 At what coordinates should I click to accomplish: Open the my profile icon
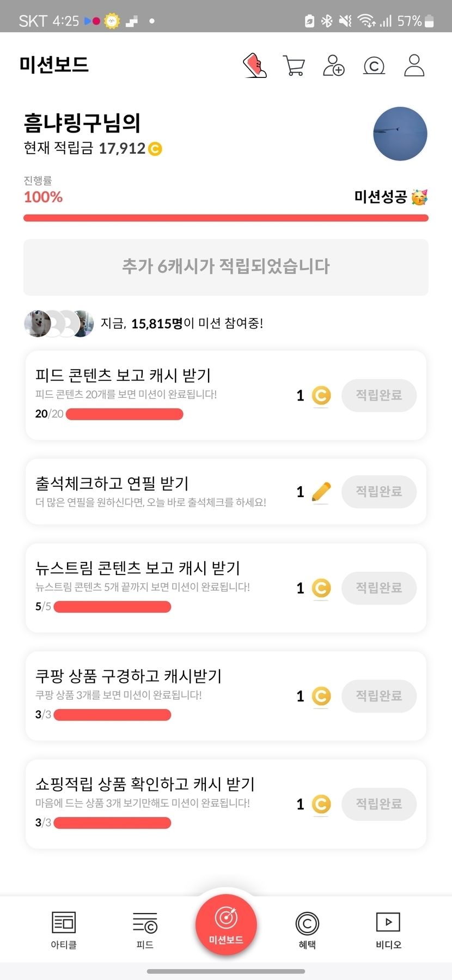(414, 65)
